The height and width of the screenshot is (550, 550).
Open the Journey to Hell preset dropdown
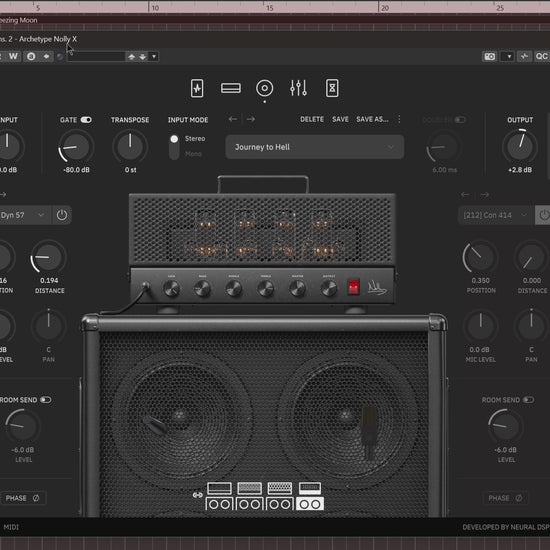(315, 147)
